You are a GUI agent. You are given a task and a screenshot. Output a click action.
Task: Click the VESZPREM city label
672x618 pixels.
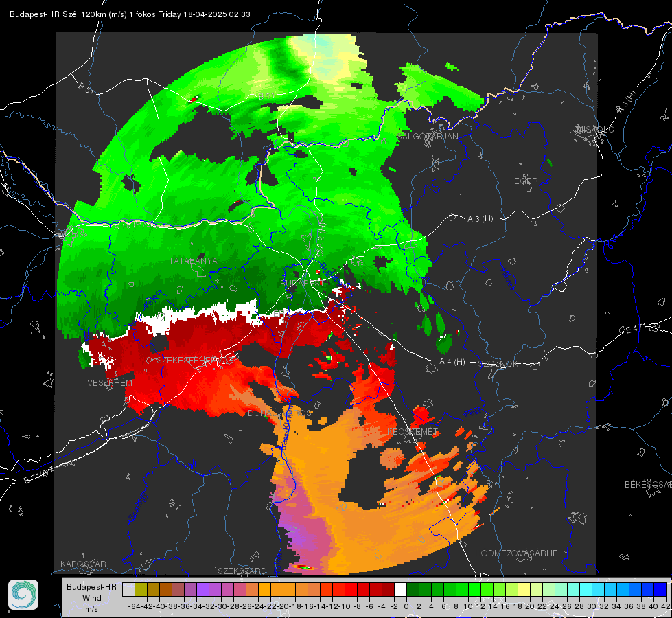coord(110,382)
